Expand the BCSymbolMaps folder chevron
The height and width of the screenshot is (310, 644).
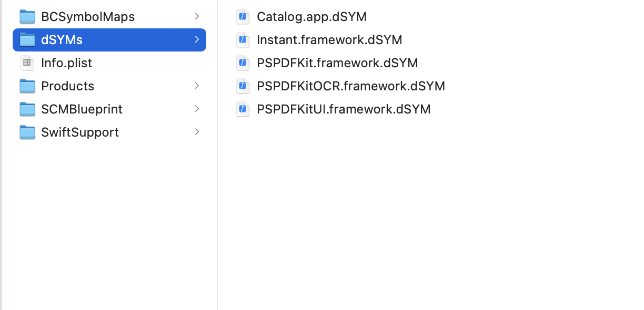tap(197, 16)
